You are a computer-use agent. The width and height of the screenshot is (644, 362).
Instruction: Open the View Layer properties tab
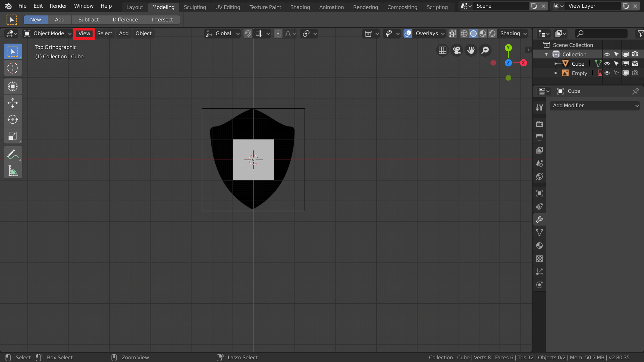[539, 150]
